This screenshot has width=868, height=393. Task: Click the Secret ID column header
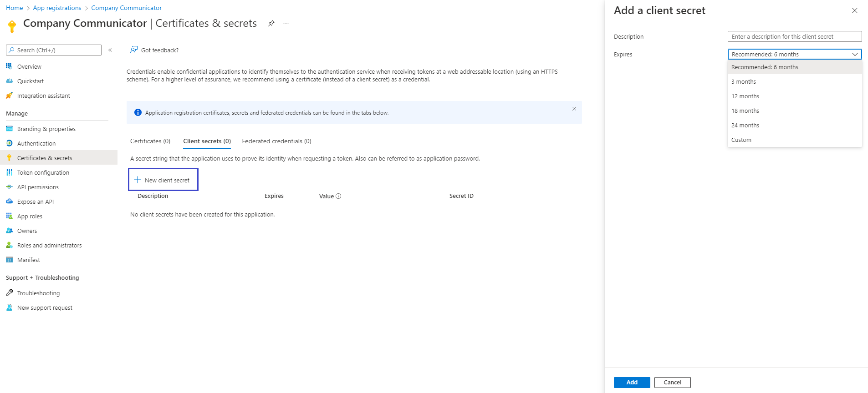461,196
